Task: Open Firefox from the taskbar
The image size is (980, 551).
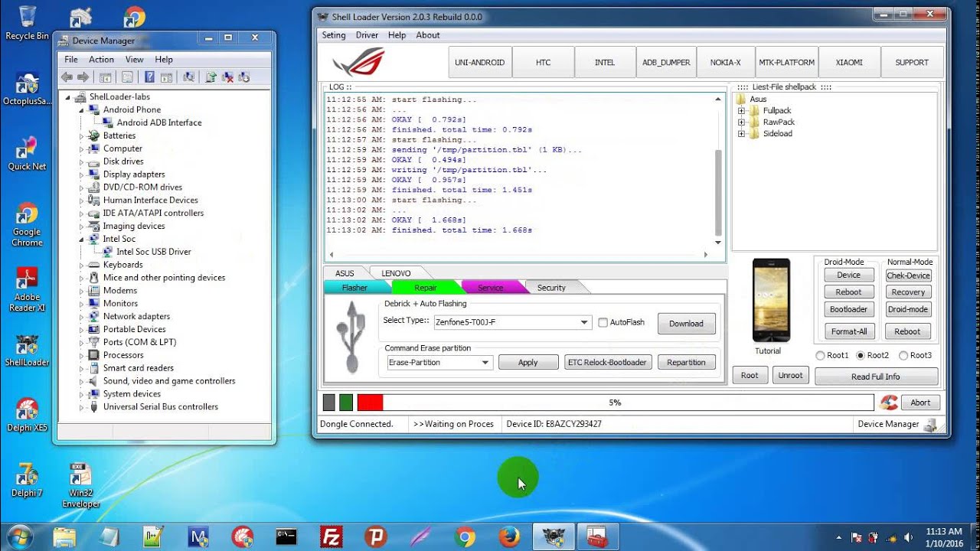Action: [x=509, y=537]
